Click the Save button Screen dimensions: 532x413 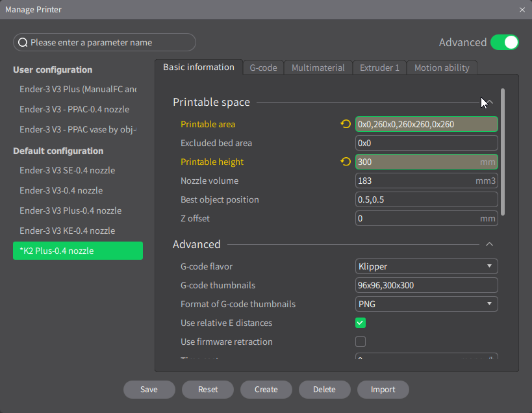tap(149, 389)
